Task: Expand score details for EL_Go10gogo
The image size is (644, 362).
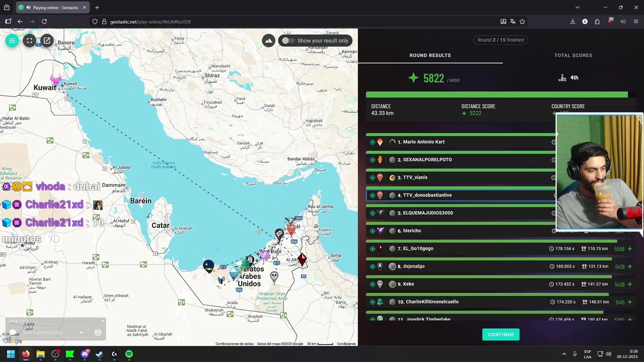Action: point(630,249)
